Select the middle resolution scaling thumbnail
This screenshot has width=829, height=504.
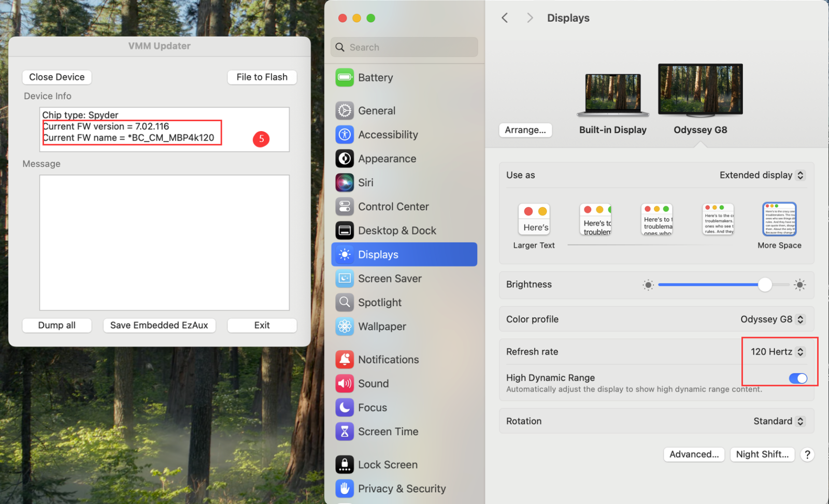657,219
